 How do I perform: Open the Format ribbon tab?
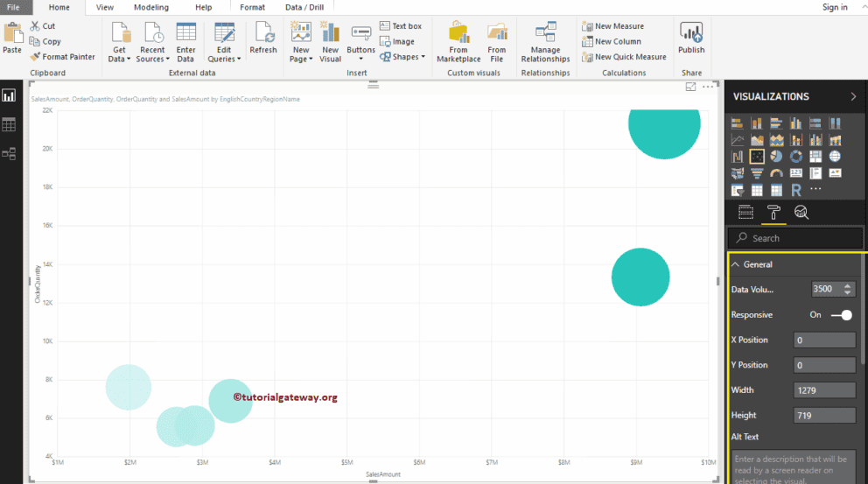click(252, 7)
